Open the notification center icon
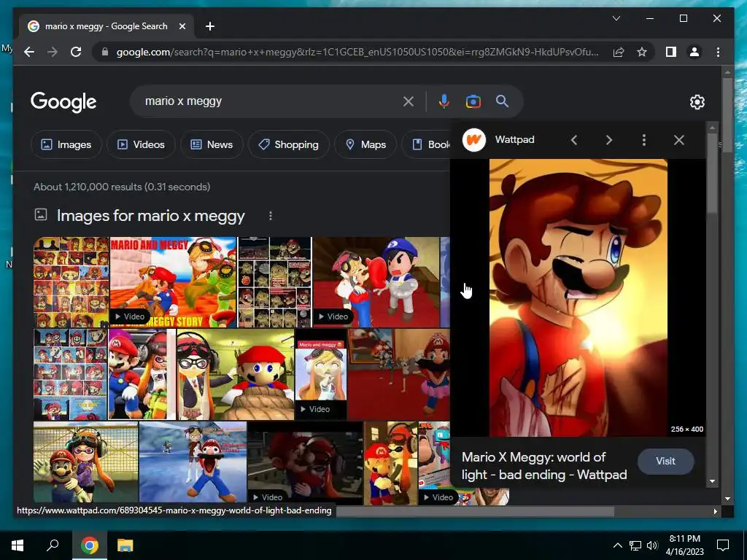Screen dimensions: 747x560 coord(723,545)
